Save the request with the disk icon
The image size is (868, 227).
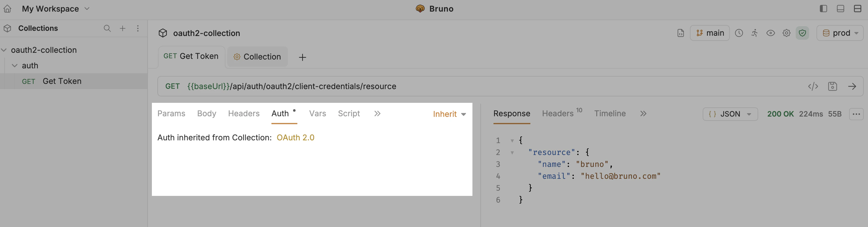pyautogui.click(x=833, y=86)
